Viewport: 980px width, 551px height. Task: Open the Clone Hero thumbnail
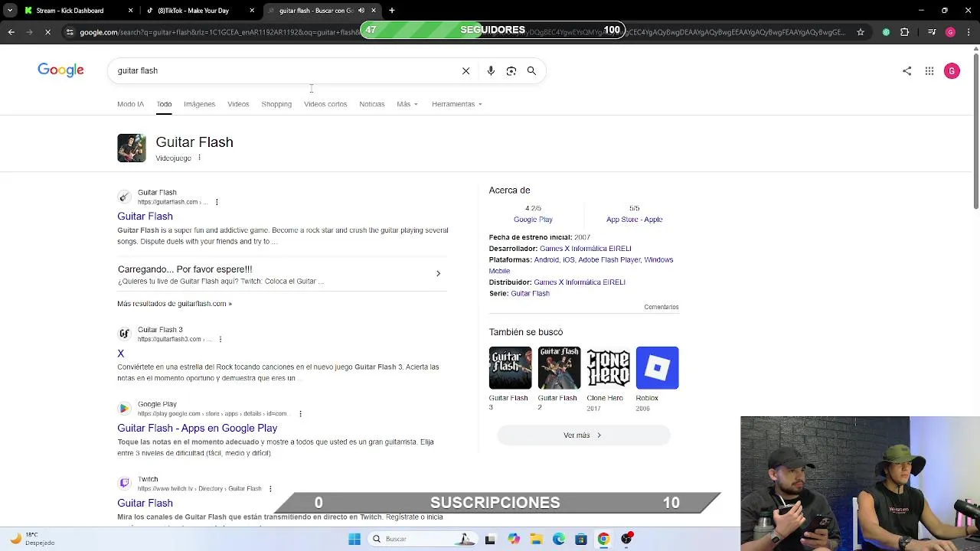coord(608,368)
